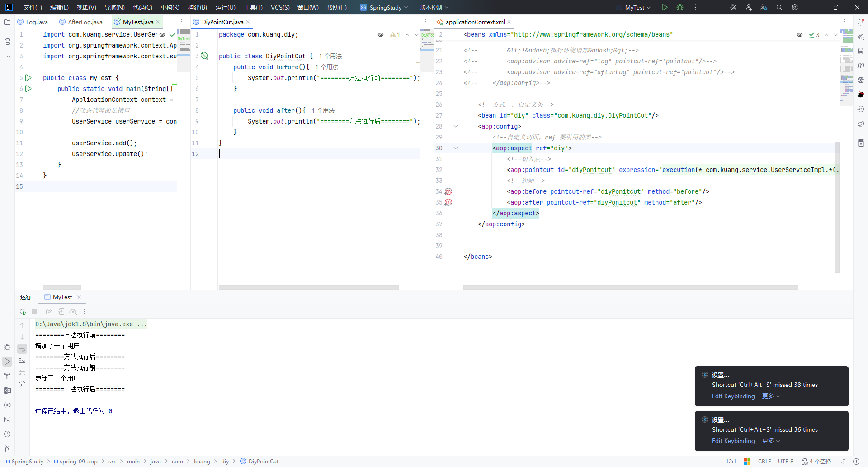Open the Search Everywhere magnifier icon
The height and width of the screenshot is (467, 868).
point(779,7)
